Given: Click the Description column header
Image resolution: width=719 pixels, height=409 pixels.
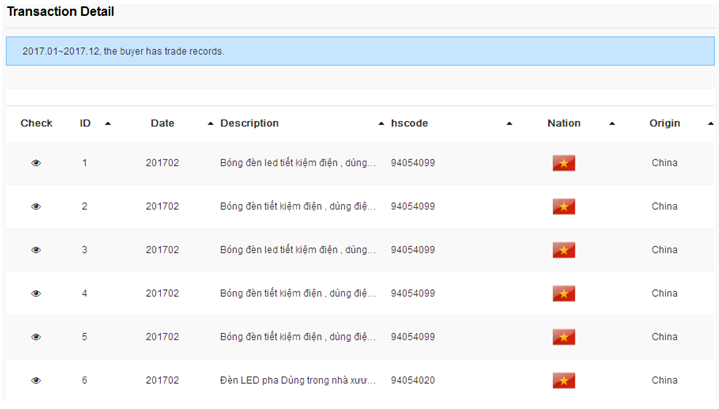Looking at the screenshot, I should [249, 123].
